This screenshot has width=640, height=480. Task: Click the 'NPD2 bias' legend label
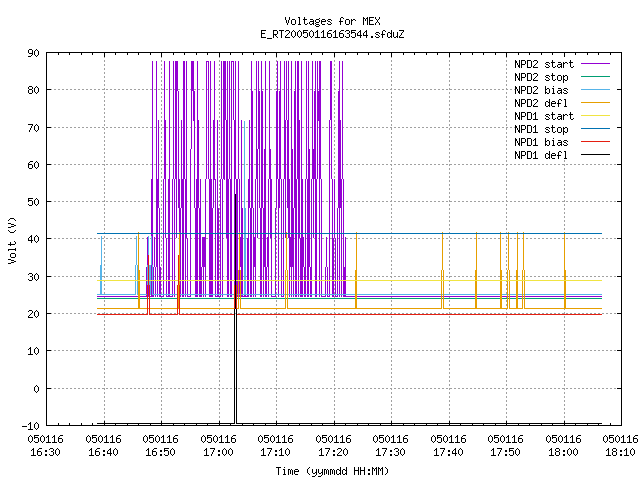coord(541,90)
